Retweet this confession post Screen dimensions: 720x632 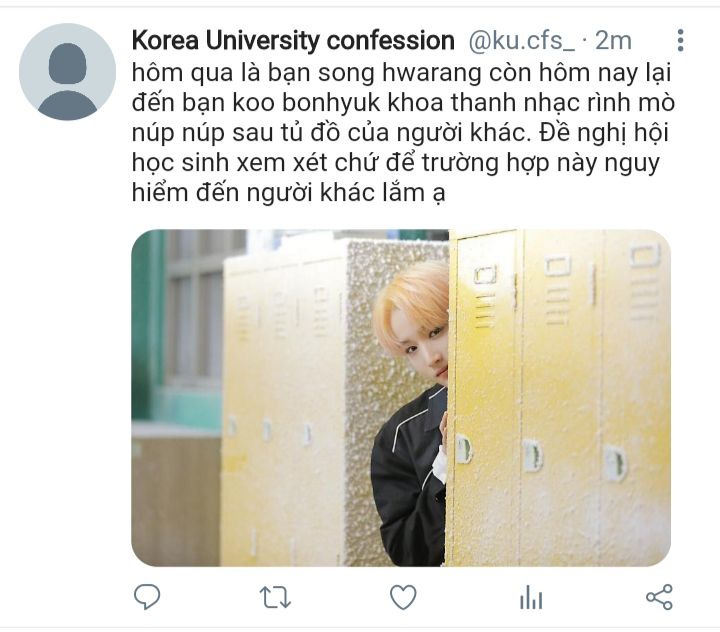tap(275, 597)
